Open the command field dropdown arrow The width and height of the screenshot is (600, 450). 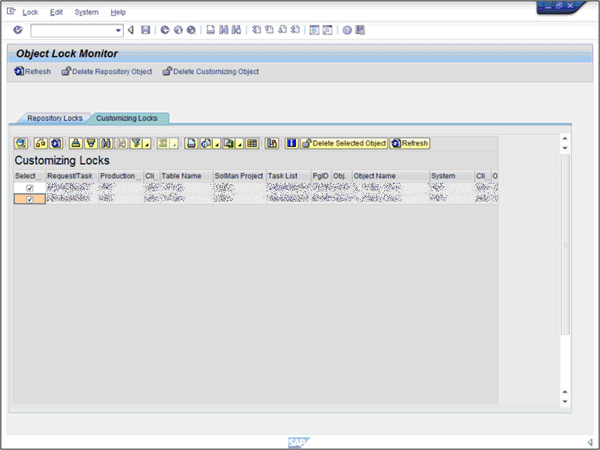(x=118, y=30)
